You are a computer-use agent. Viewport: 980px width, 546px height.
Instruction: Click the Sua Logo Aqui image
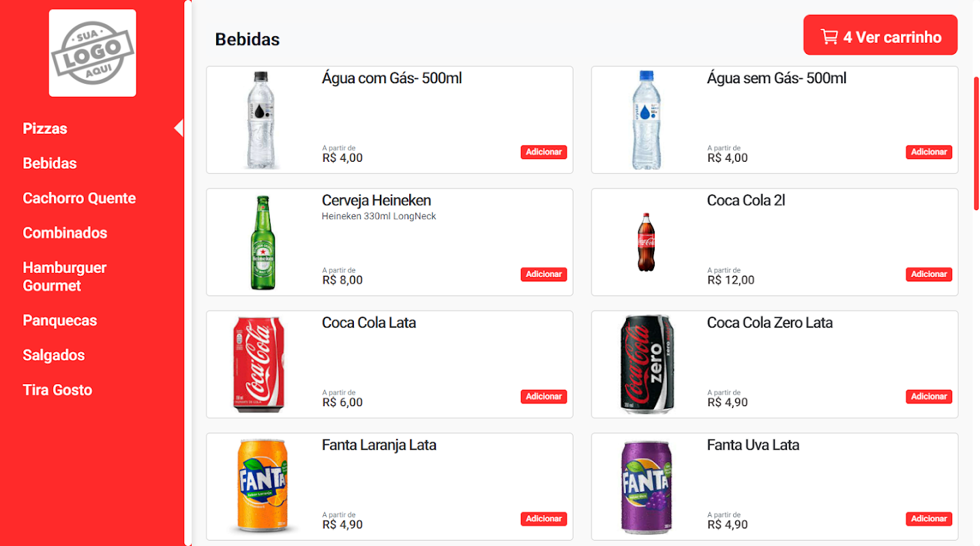[92, 53]
